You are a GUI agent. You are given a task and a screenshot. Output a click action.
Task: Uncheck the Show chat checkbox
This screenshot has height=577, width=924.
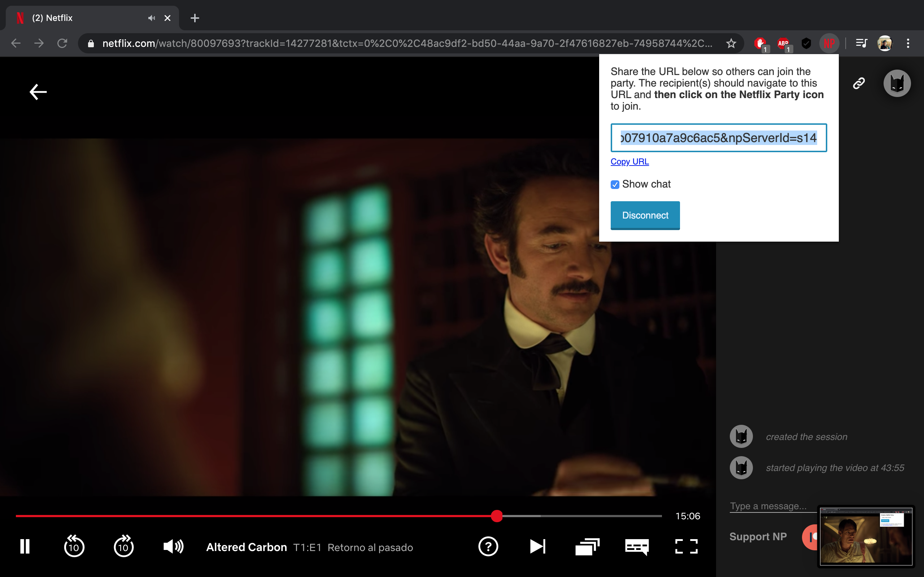point(615,185)
